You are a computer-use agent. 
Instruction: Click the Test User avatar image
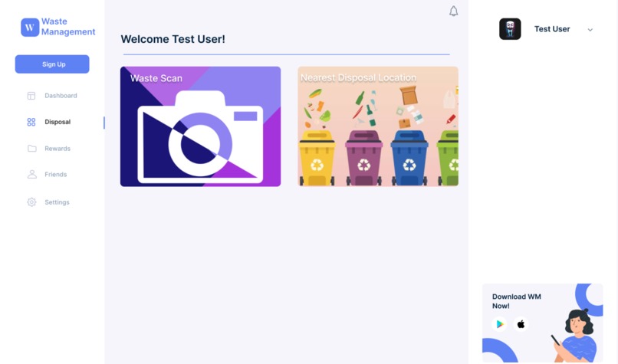click(x=510, y=29)
